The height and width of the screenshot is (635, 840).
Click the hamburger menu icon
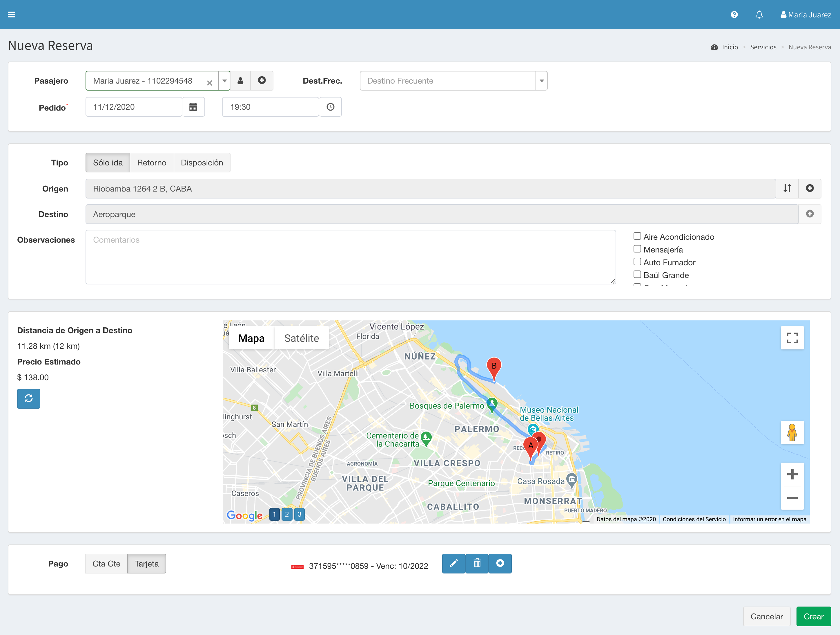click(x=11, y=15)
